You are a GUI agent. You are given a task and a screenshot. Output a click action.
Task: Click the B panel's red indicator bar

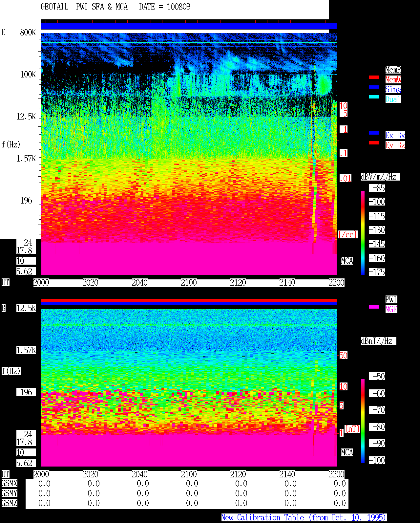coord(189,300)
